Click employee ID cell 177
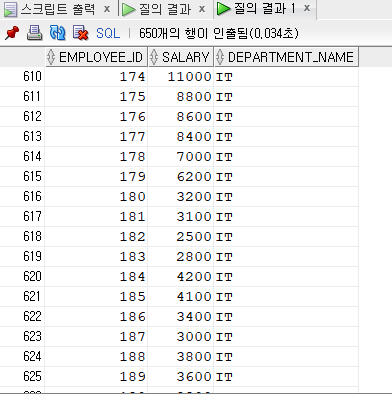The height and width of the screenshot is (394, 392). coord(96,137)
